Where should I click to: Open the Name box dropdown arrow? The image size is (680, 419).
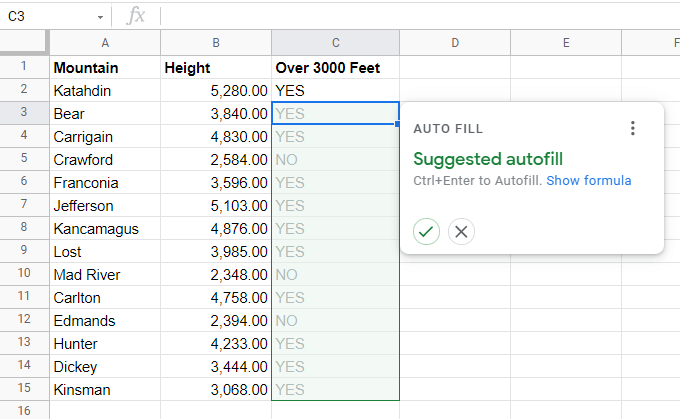[101, 17]
